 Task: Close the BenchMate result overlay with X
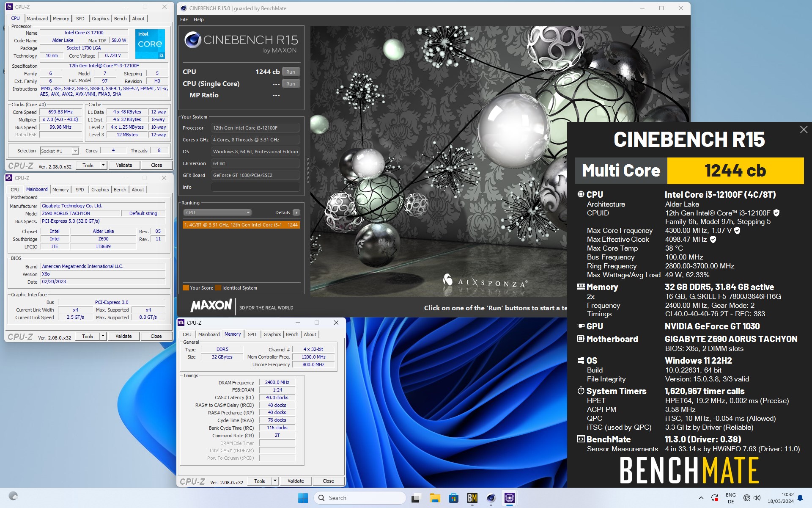pos(804,130)
